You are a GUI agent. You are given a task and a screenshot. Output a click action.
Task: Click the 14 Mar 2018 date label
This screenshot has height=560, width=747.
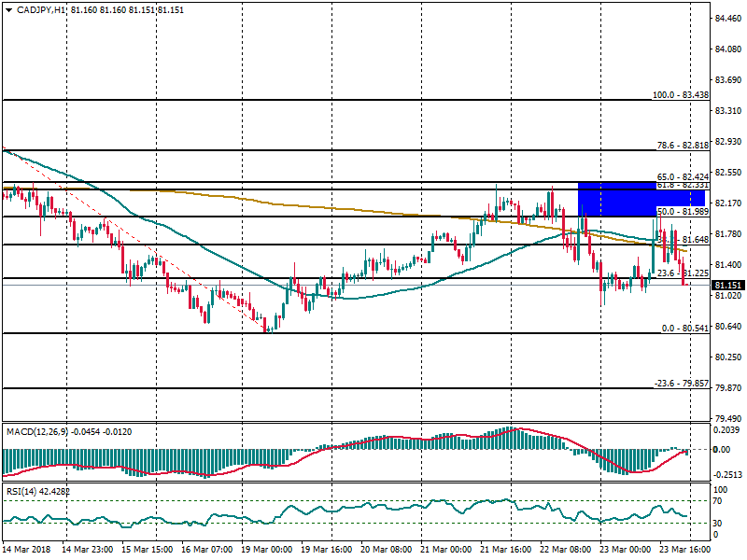point(27,551)
